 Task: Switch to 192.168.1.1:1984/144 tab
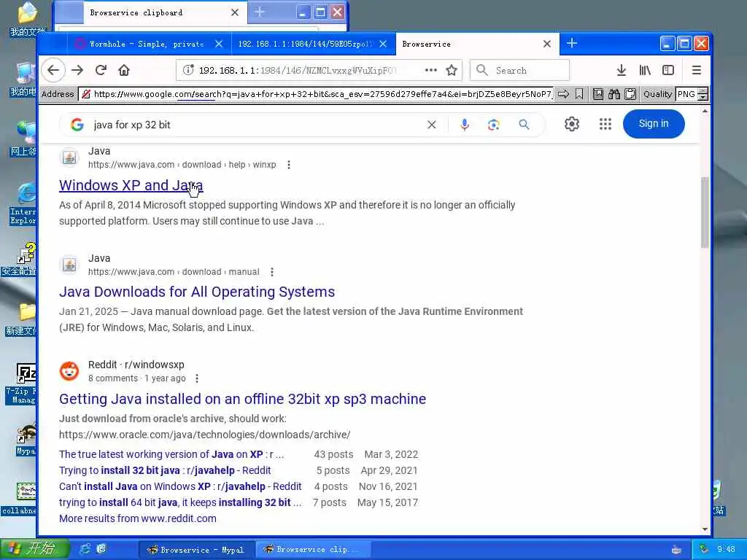click(x=305, y=44)
